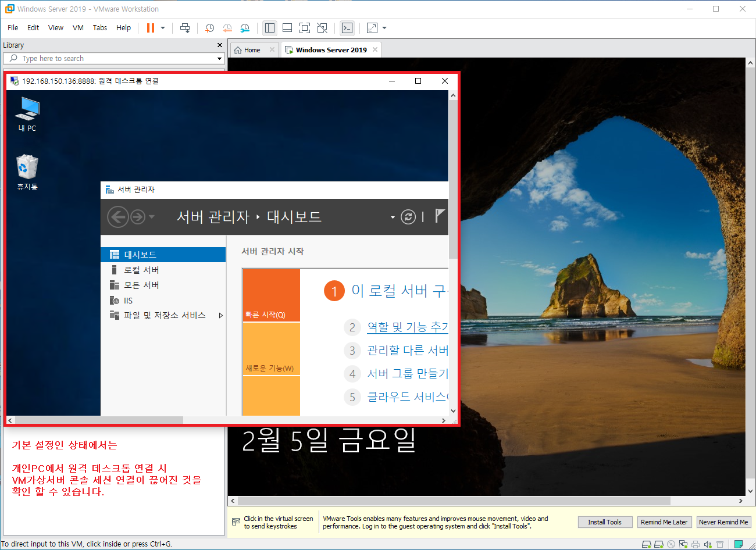Click Server Manager back arrow
The image size is (756, 550).
tap(118, 217)
